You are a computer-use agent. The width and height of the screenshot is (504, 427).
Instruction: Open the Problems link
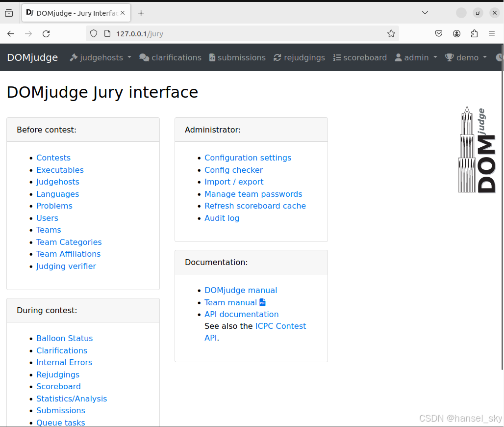[x=54, y=206]
